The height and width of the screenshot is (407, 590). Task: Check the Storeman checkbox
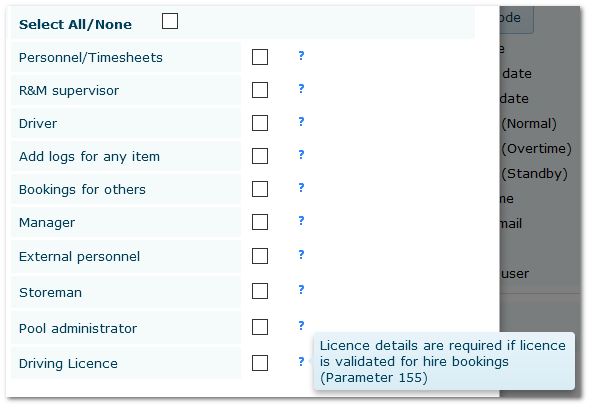(x=260, y=291)
